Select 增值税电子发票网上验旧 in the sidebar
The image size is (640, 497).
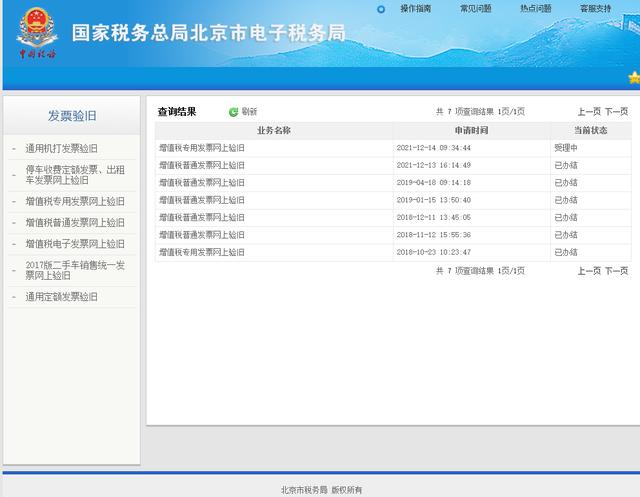pyautogui.click(x=75, y=243)
